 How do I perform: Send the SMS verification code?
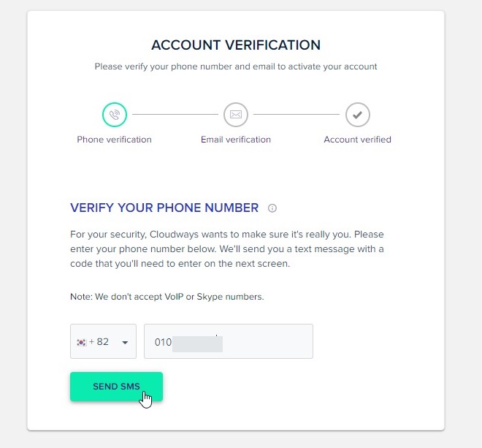click(116, 387)
